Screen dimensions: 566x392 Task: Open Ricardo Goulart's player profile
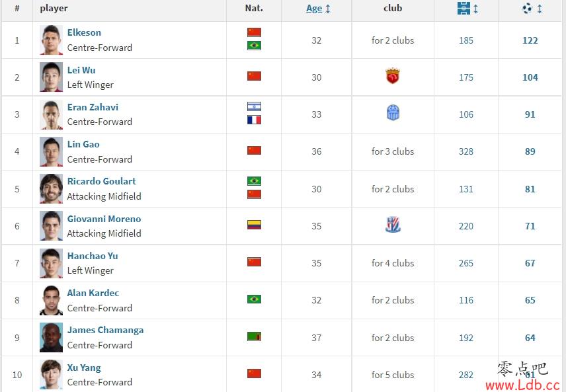[101, 181]
